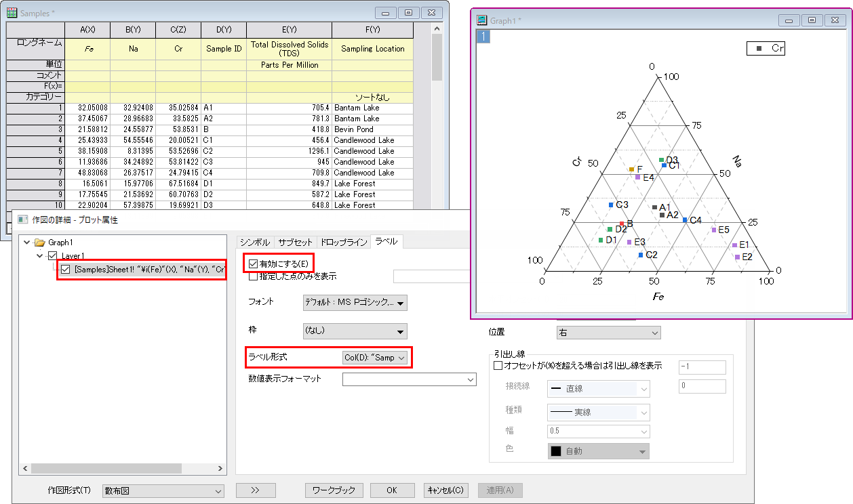Uncheck the 有効にする(E) checkbox
The image size is (853, 504).
pos(254,264)
